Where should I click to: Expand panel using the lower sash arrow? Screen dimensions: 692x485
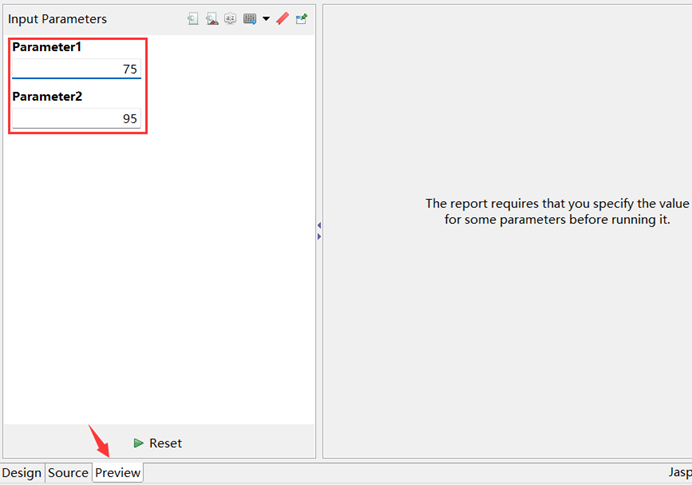click(319, 237)
